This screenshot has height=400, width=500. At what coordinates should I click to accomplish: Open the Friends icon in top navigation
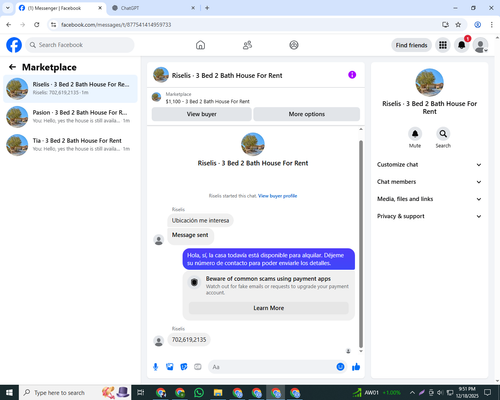[247, 45]
